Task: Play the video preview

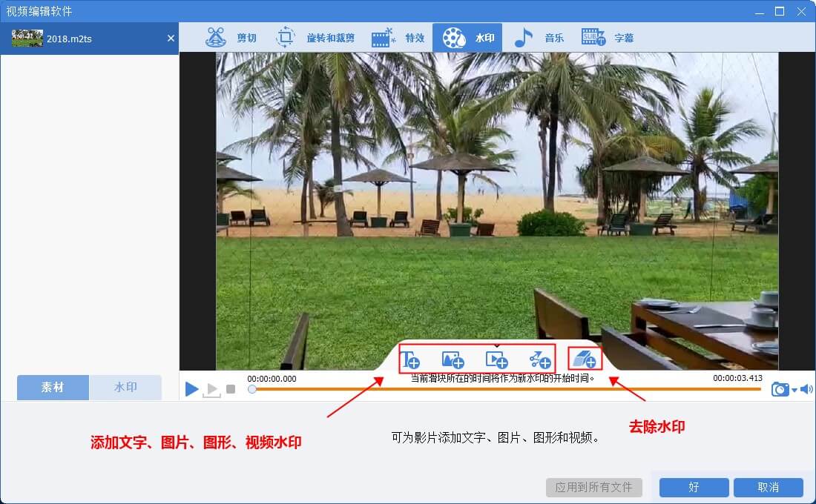Action: (x=191, y=388)
